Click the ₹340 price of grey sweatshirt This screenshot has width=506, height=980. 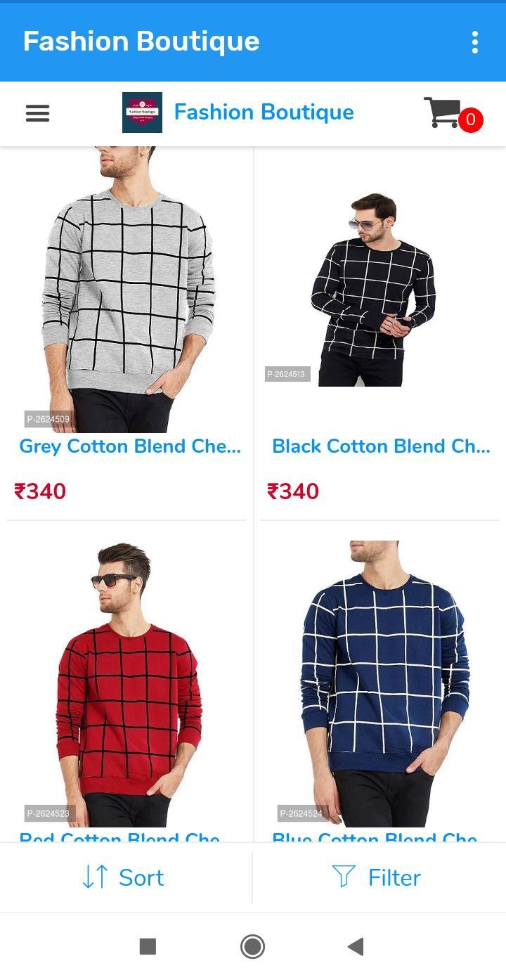coord(40,491)
